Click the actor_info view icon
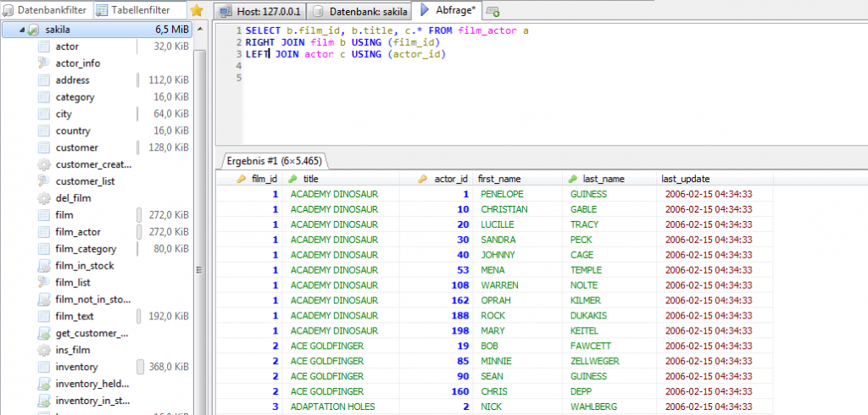This screenshot has height=415, width=868. click(x=44, y=64)
